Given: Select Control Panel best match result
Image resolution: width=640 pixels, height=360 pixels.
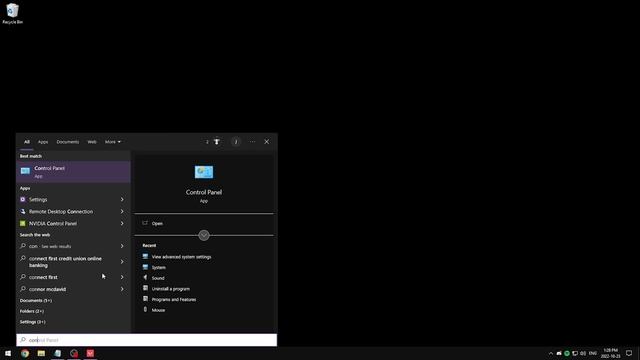Looking at the screenshot, I should (x=73, y=172).
